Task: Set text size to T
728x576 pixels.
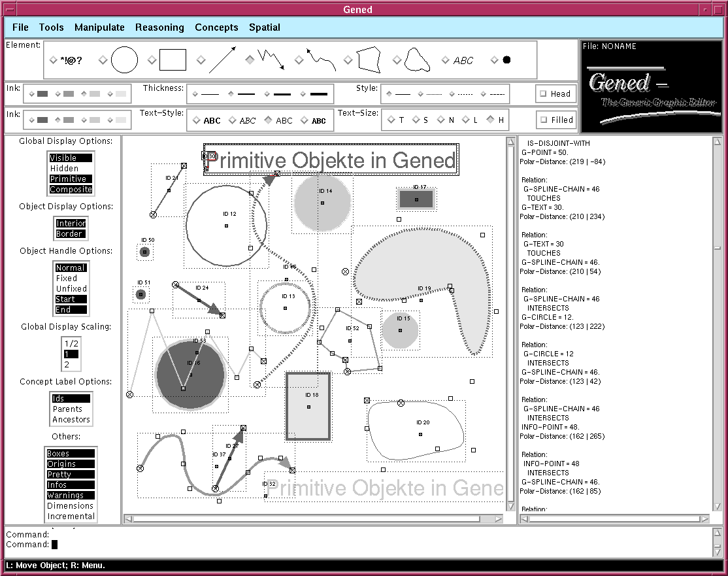Action: pos(396,120)
